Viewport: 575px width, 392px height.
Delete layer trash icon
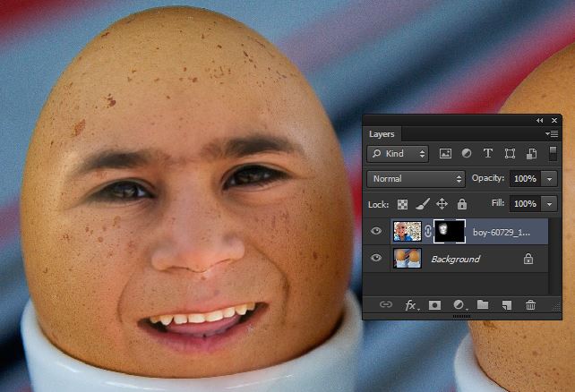tap(530, 305)
